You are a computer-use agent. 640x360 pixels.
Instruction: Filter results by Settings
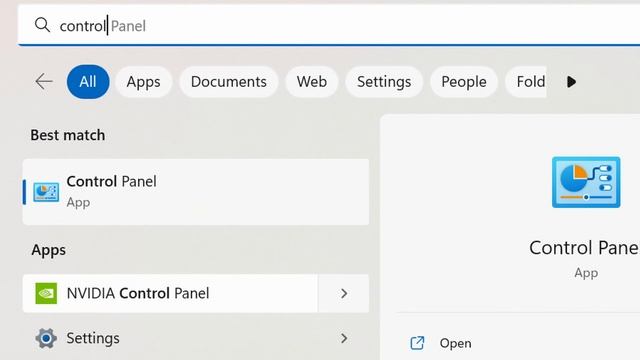(x=384, y=82)
